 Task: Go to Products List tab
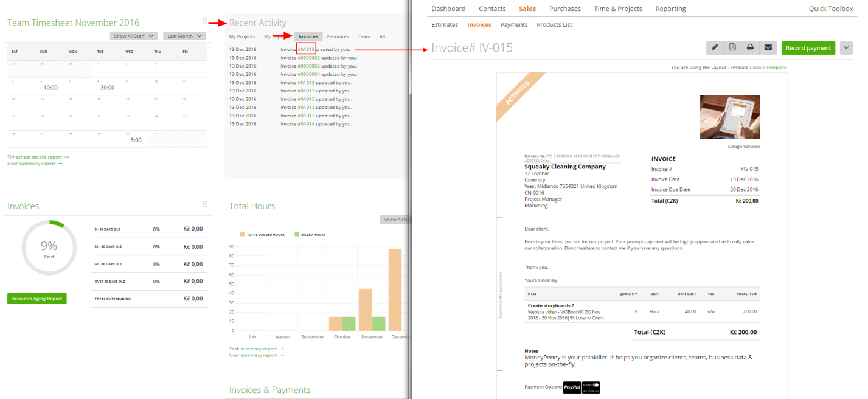click(x=554, y=25)
